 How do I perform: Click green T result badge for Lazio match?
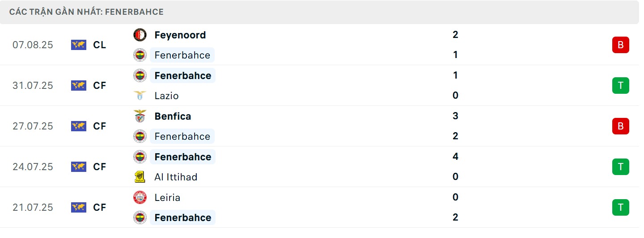point(620,85)
